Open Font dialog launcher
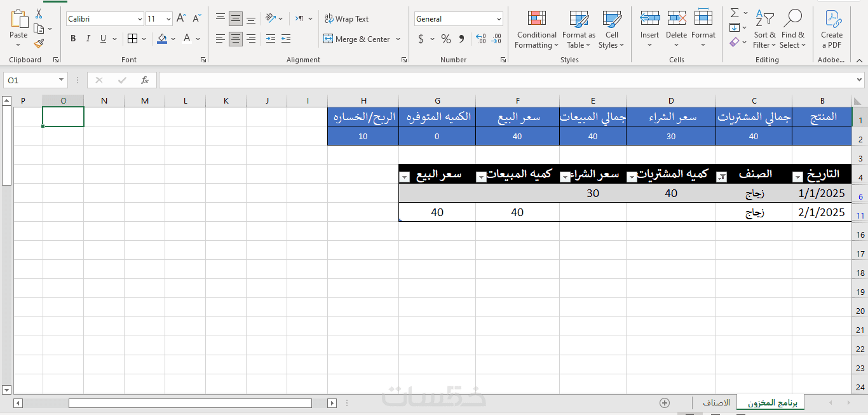Screen dimensions: 868x415 tap(203, 60)
